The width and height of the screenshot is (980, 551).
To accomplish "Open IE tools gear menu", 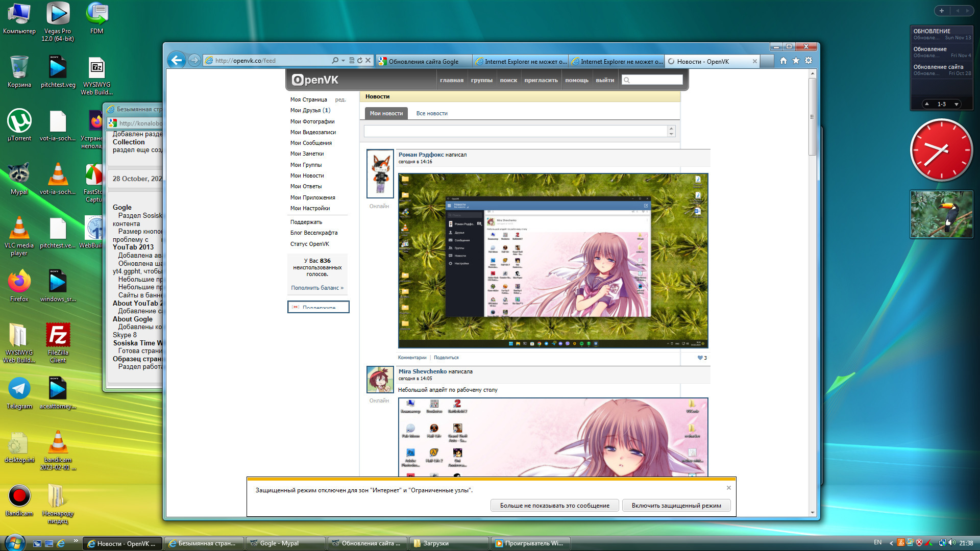I will pos(808,61).
